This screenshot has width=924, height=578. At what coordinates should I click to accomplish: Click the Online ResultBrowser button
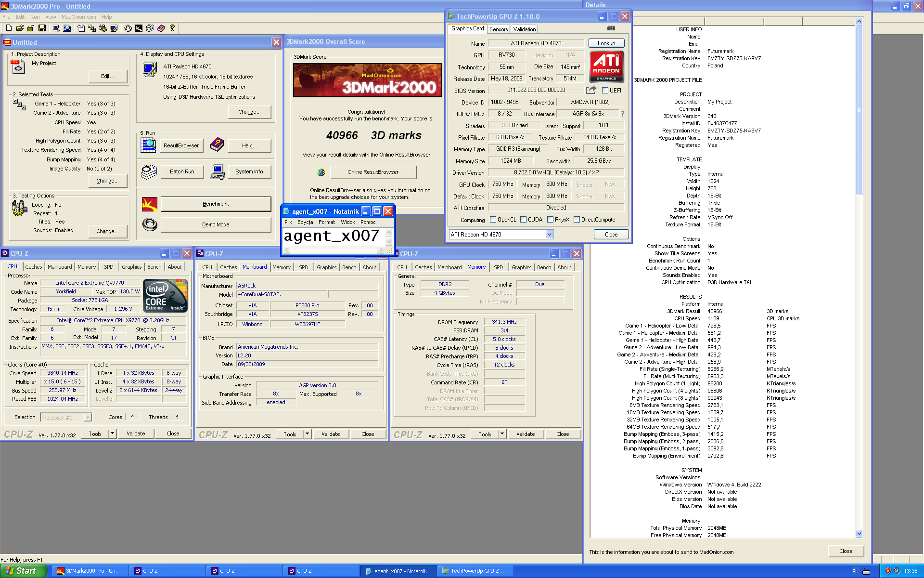click(x=373, y=172)
